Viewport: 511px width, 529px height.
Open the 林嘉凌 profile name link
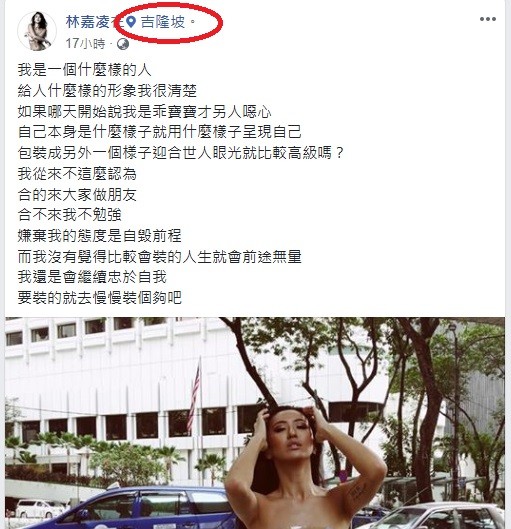point(88,22)
